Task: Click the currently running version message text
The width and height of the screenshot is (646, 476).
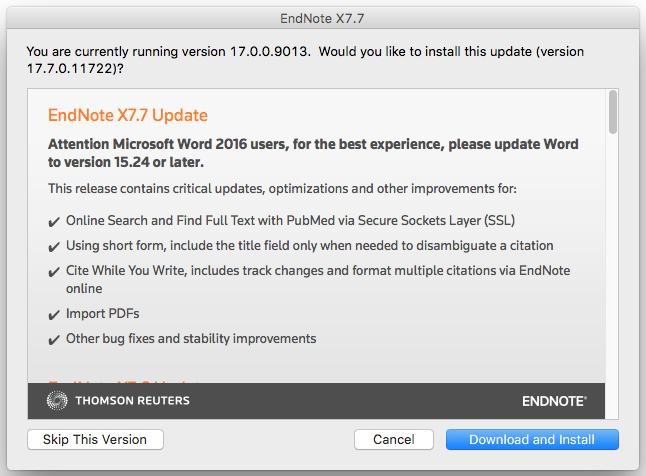Action: [304, 60]
